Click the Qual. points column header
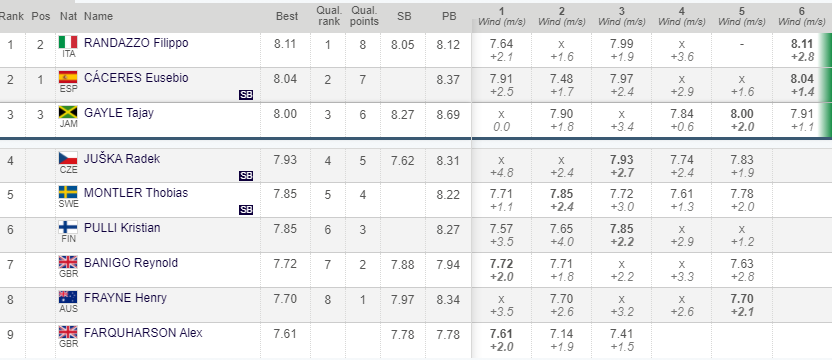The width and height of the screenshot is (832, 360). [364, 16]
